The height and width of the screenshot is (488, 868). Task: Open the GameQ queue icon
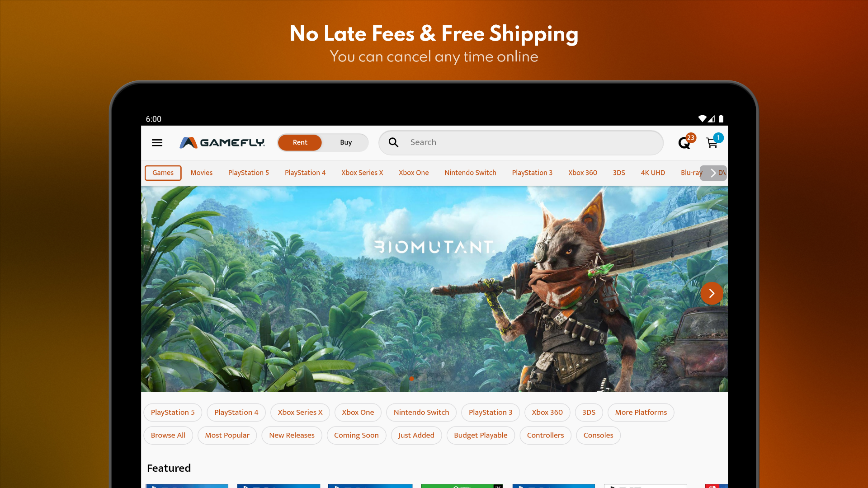pos(685,143)
